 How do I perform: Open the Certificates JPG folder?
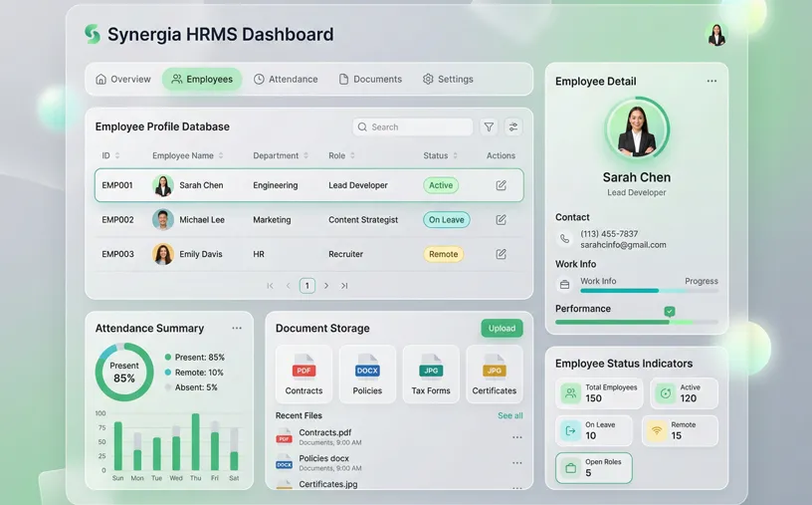494,375
